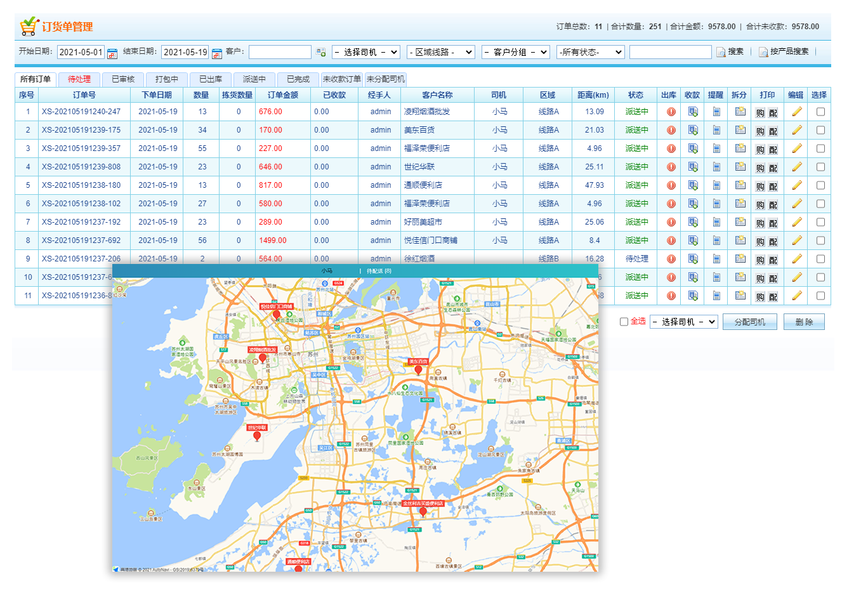868x599 pixels.
Task: Open the 客户分组 dropdown
Action: 516,52
